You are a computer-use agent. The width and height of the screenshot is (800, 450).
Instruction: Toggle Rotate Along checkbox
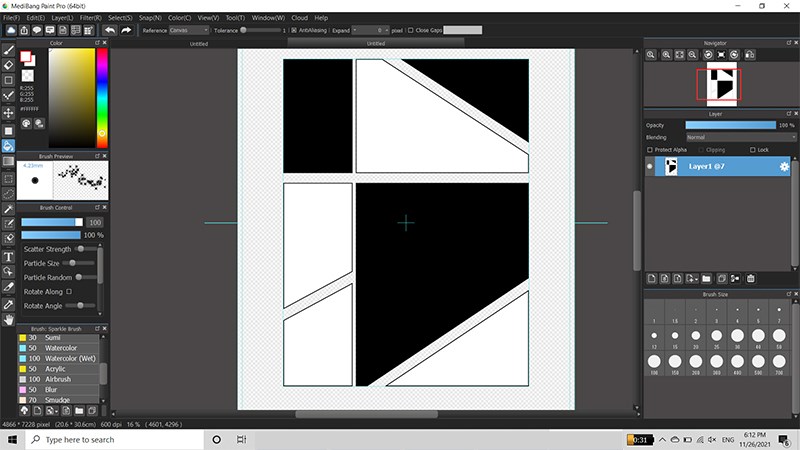click(x=69, y=291)
